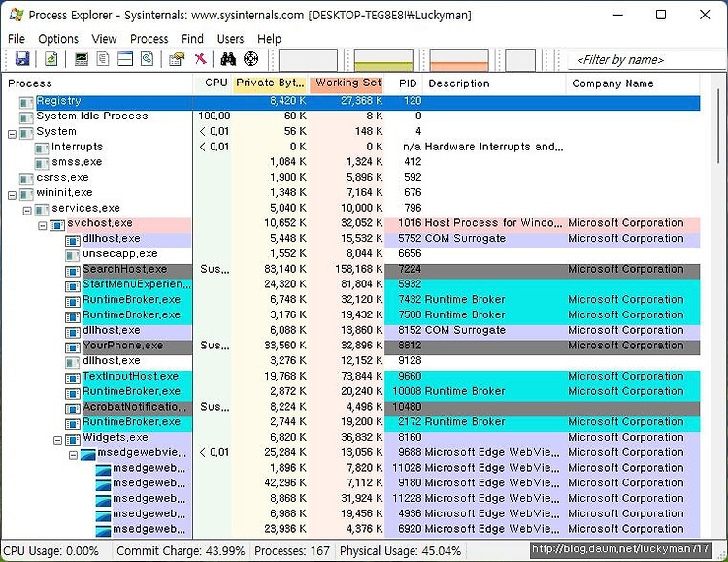
Task: Click the crosshair Find Window's Process icon
Action: tap(250, 59)
